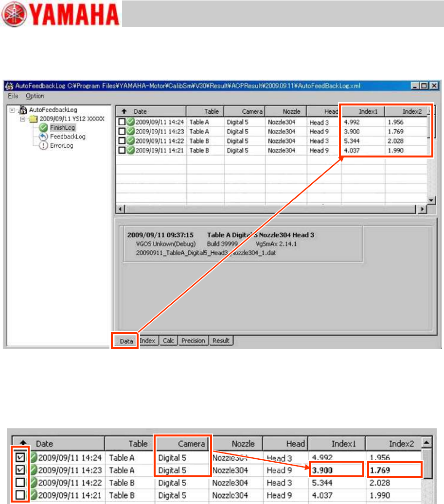Click green status icon of 14:24 row in lower list
This screenshot has height=504, width=444.
[x=34, y=457]
